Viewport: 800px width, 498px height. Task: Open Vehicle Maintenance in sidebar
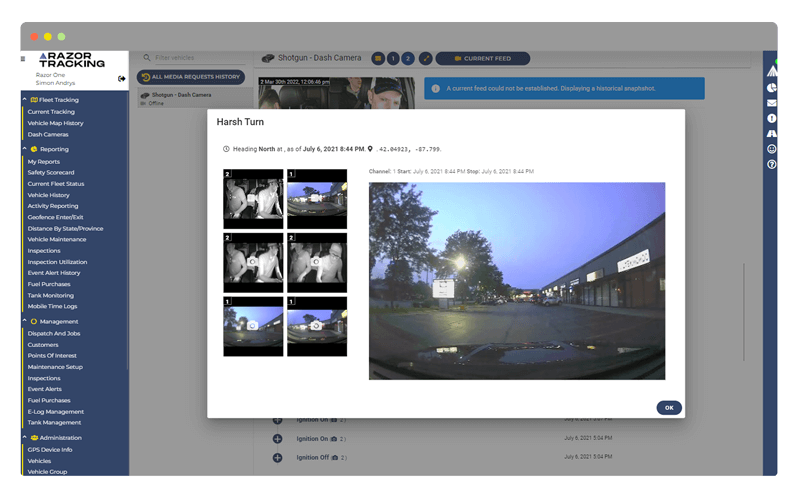click(x=57, y=239)
